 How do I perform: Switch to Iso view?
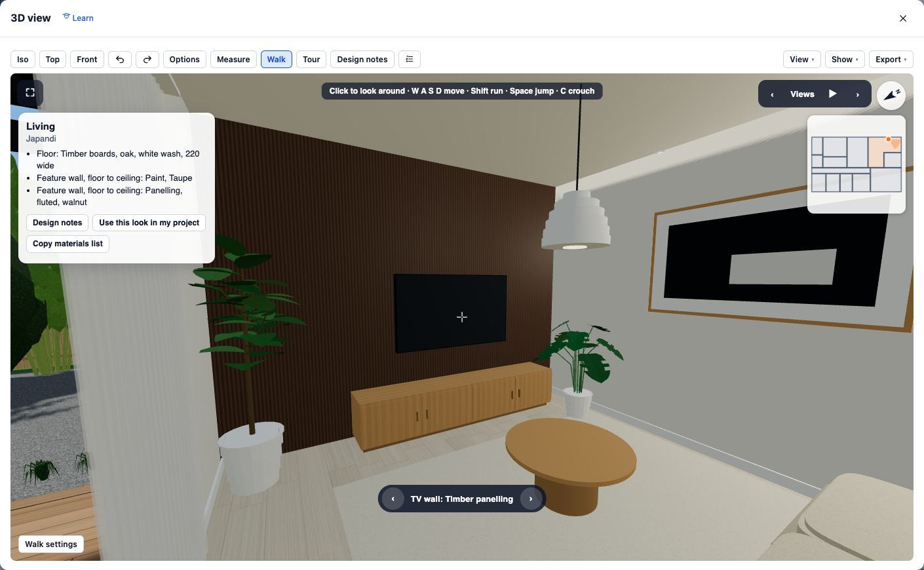click(x=23, y=60)
